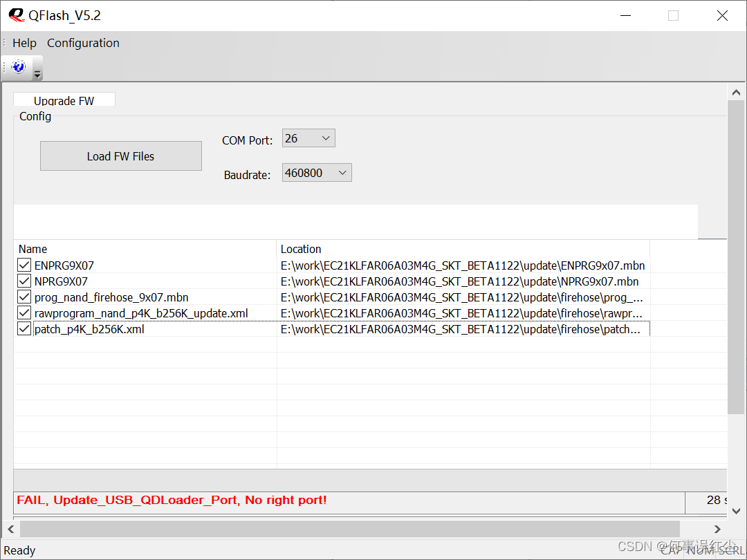
Task: Click the vertical scrollbar up arrow
Action: pos(736,93)
